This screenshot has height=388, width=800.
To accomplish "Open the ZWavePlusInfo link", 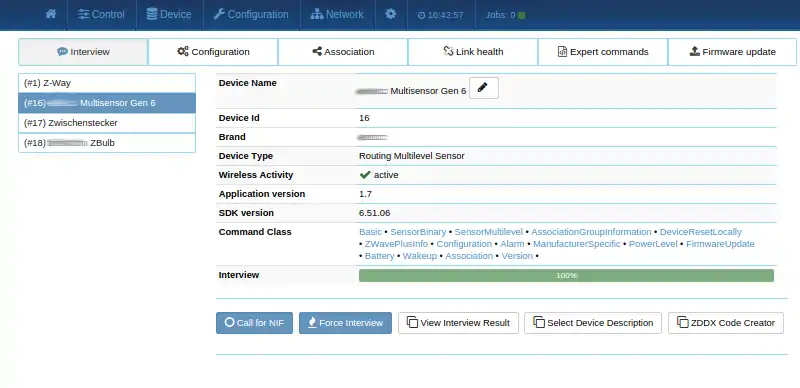I will [x=396, y=244].
